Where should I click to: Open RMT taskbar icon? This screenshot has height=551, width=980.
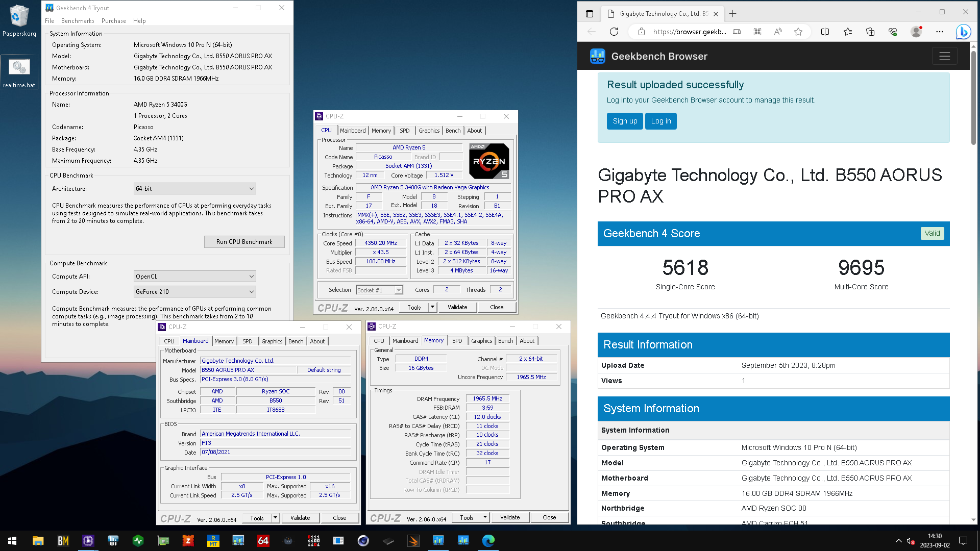pos(213,541)
